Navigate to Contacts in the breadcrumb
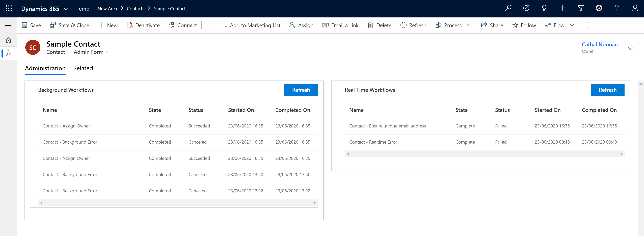This screenshot has width=644, height=236. point(136,9)
